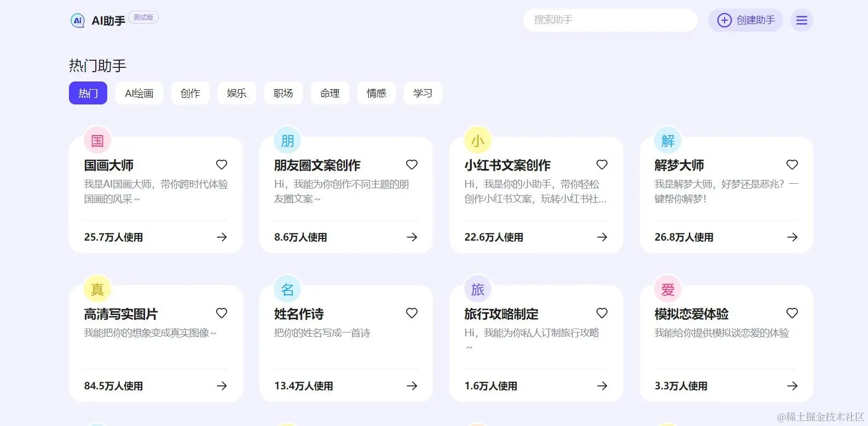Click the 热门助手 section heading
The width and height of the screenshot is (868, 426).
(x=97, y=66)
